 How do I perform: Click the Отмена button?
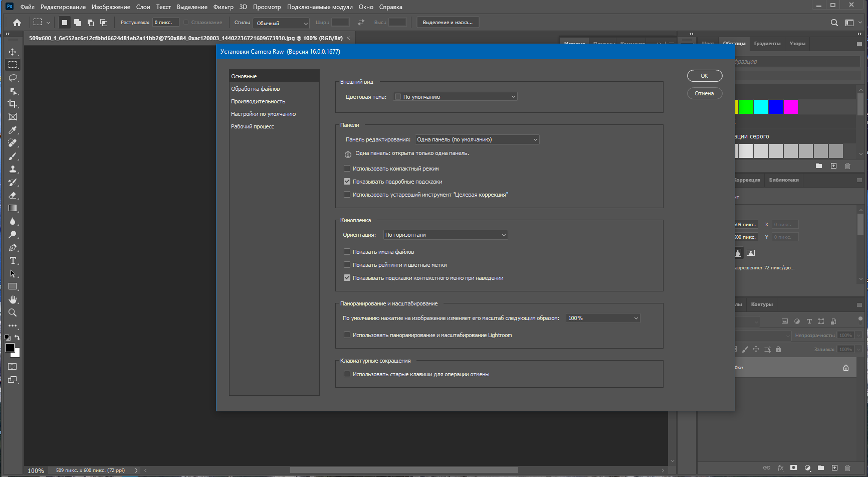pos(705,93)
